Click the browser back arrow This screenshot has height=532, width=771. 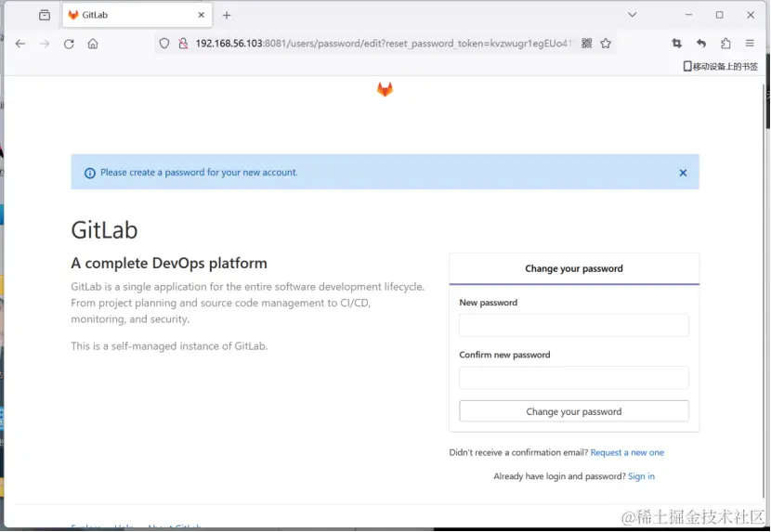20,44
